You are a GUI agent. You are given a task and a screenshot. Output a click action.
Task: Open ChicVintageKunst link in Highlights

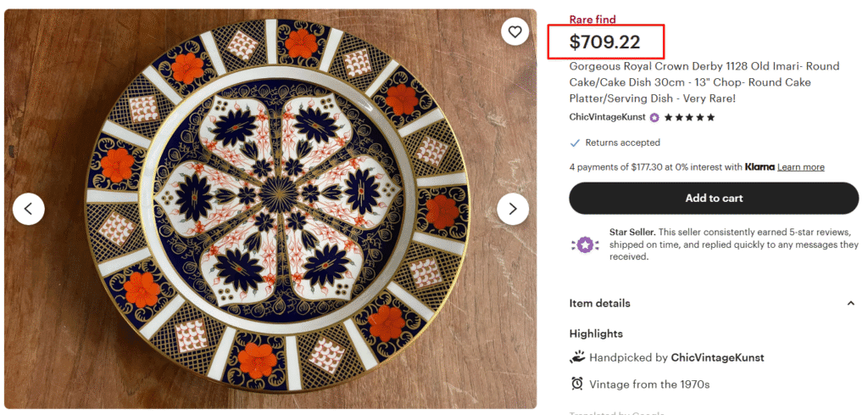[x=717, y=357]
